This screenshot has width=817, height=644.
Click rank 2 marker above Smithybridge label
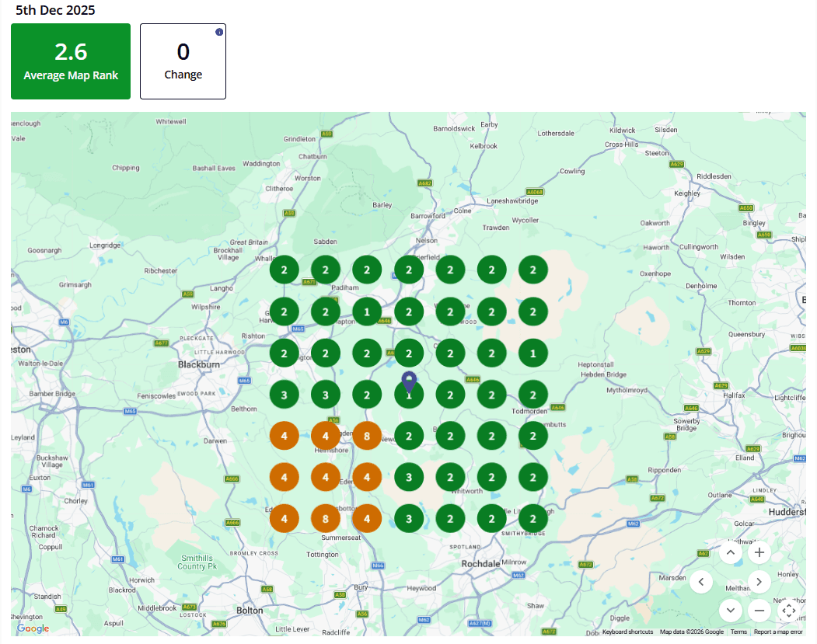coord(532,518)
